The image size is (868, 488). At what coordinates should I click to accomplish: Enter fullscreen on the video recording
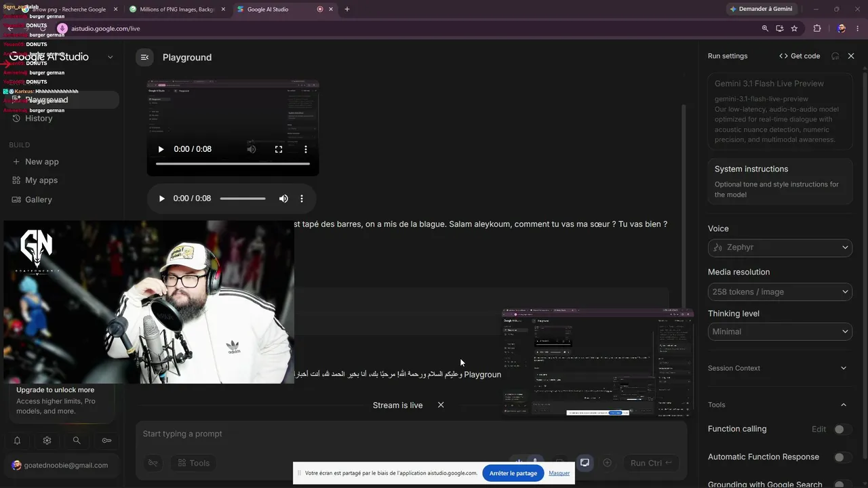(x=279, y=149)
